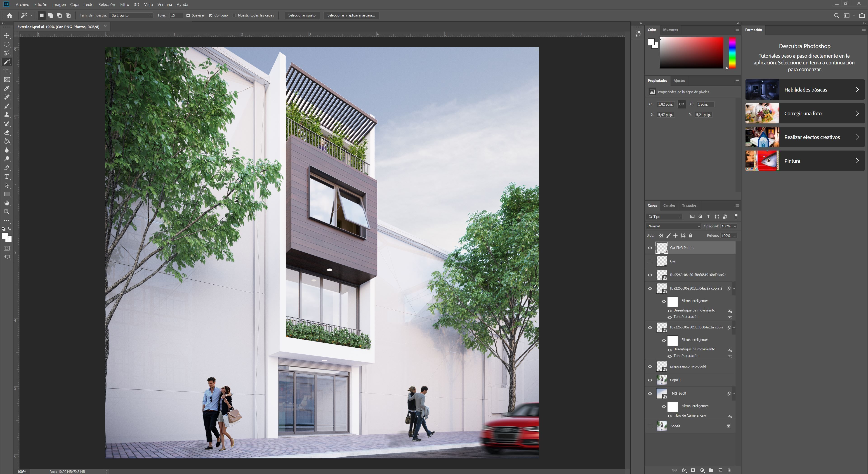Select the Eyedropper tool
Screen dimensions: 868x474
click(x=7, y=89)
